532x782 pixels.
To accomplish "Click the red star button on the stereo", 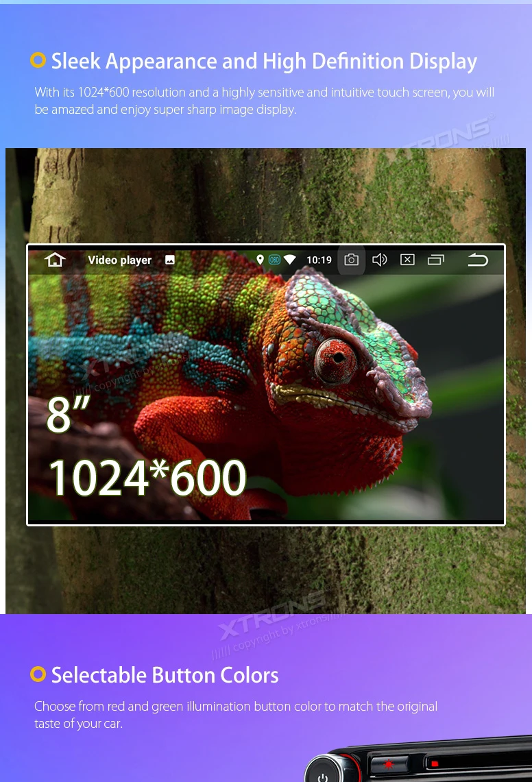I will tap(388, 764).
